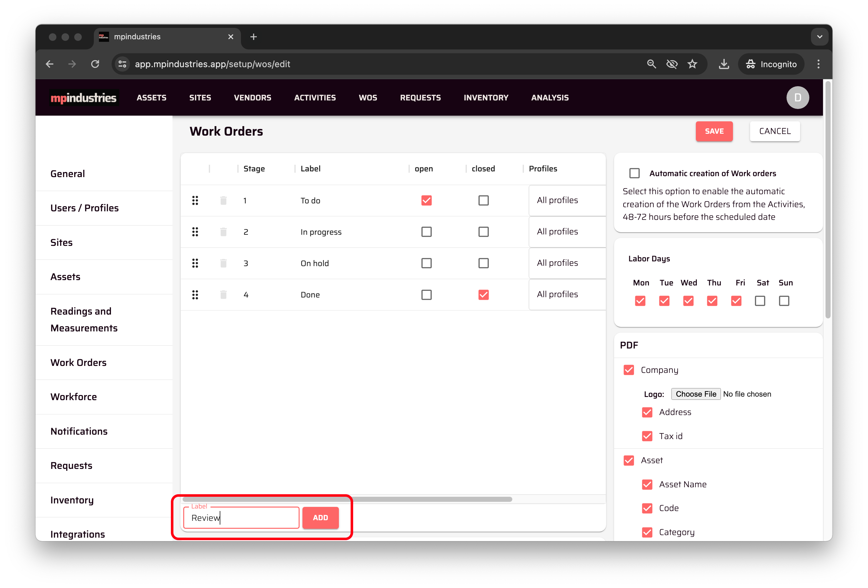Click the delete icon on Done row
Viewport: 868px width, 588px height.
223,295
